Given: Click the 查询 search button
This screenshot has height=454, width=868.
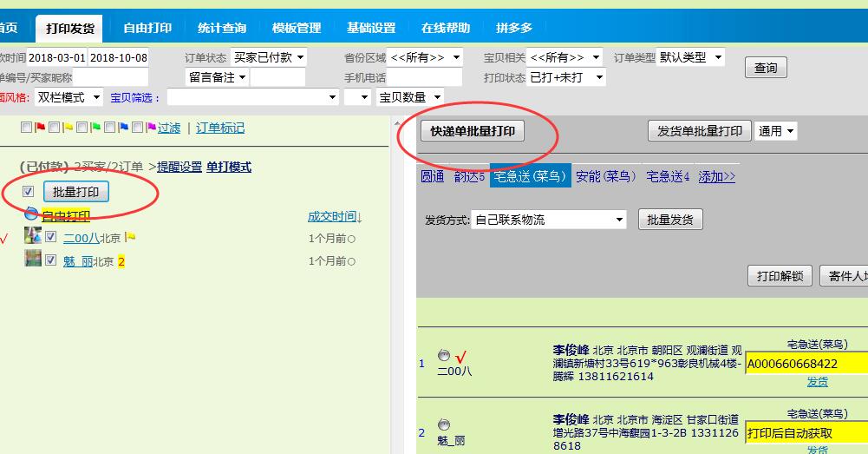Looking at the screenshot, I should (766, 68).
